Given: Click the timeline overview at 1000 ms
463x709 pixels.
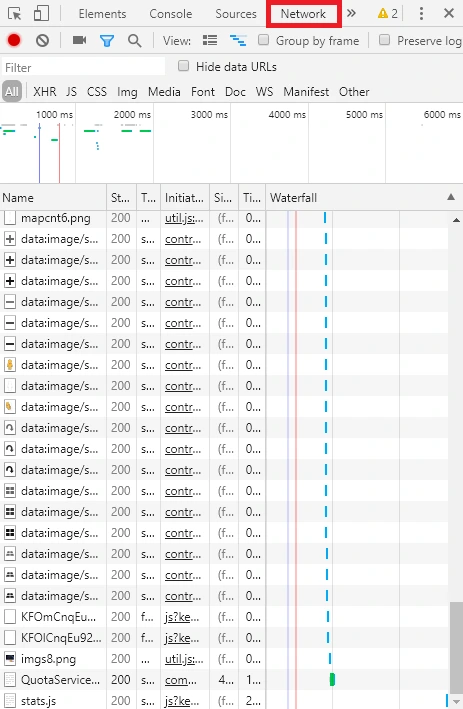Looking at the screenshot, I should click(x=54, y=114).
